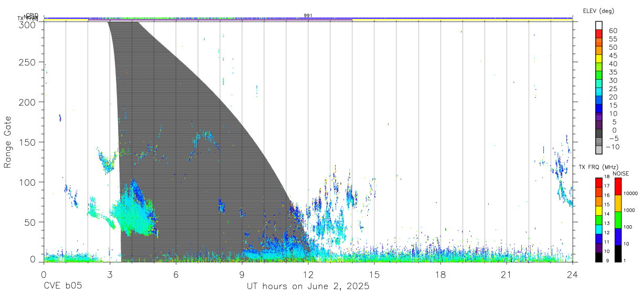This screenshot has height=297, width=644.
Task: Click the blue swatch in NOISE colorbar
Action: [618, 237]
